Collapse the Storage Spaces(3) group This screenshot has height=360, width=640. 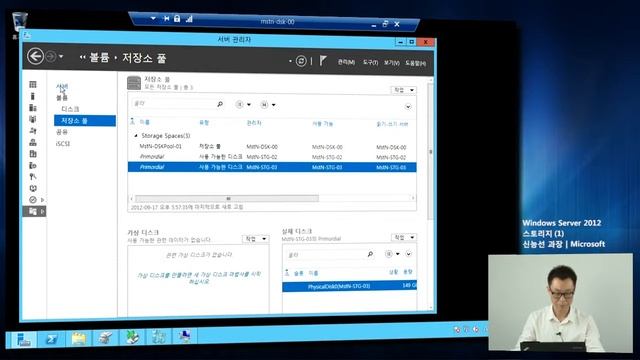pyautogui.click(x=136, y=136)
